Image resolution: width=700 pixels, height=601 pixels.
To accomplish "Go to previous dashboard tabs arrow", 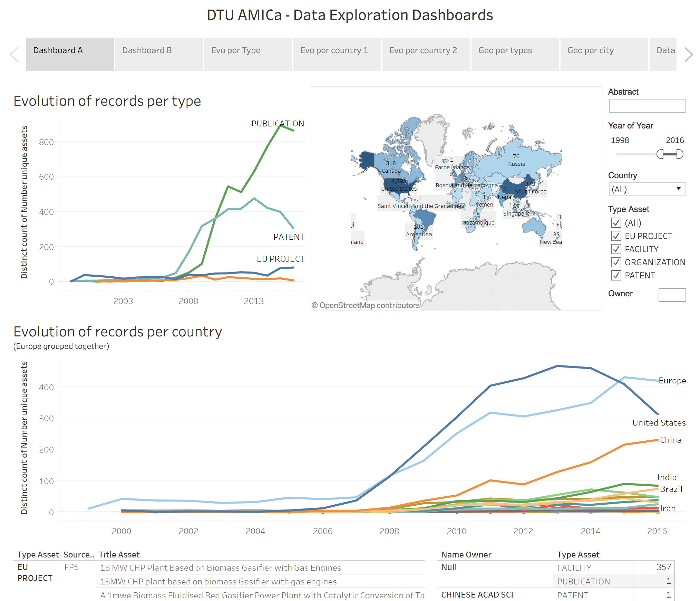I will (x=14, y=55).
